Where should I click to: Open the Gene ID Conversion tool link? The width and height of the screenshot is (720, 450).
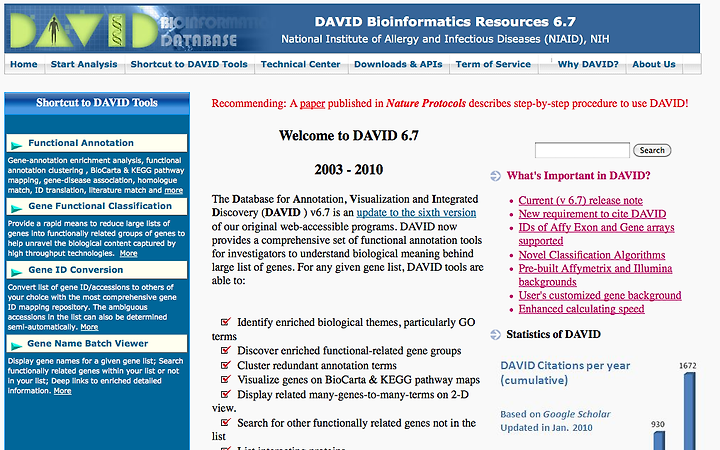coord(76,270)
